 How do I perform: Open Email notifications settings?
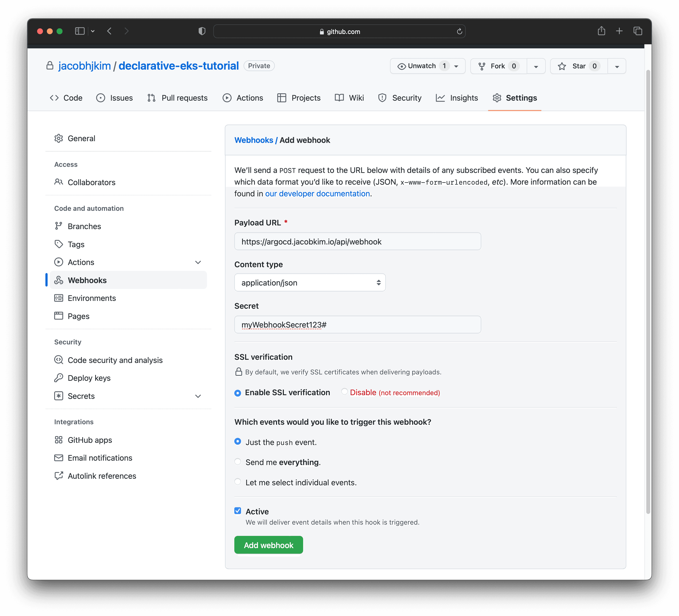point(100,458)
